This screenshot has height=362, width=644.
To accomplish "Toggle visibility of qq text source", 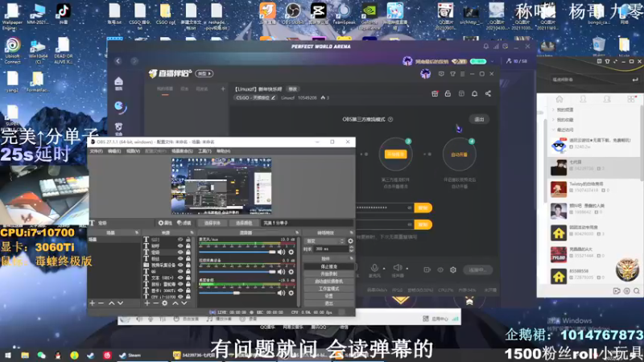I will click(x=180, y=271).
